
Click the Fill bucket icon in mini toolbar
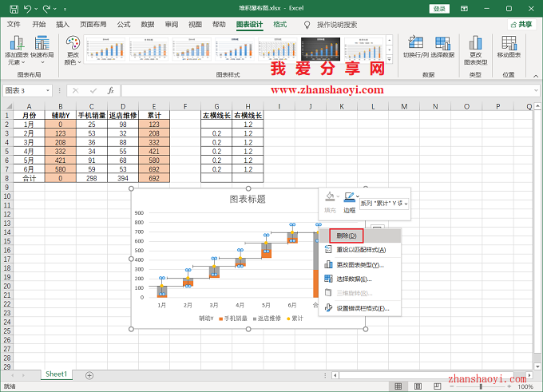click(x=330, y=196)
